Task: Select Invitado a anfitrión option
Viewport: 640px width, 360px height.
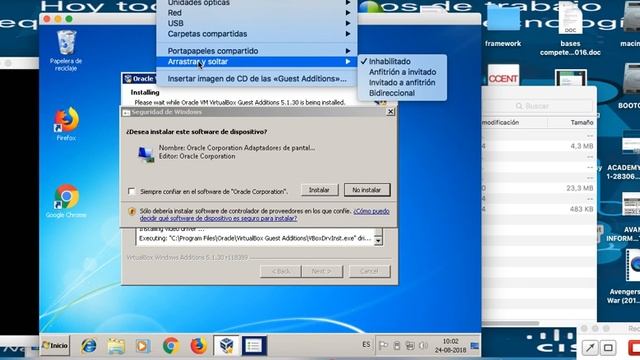Action: click(x=402, y=82)
